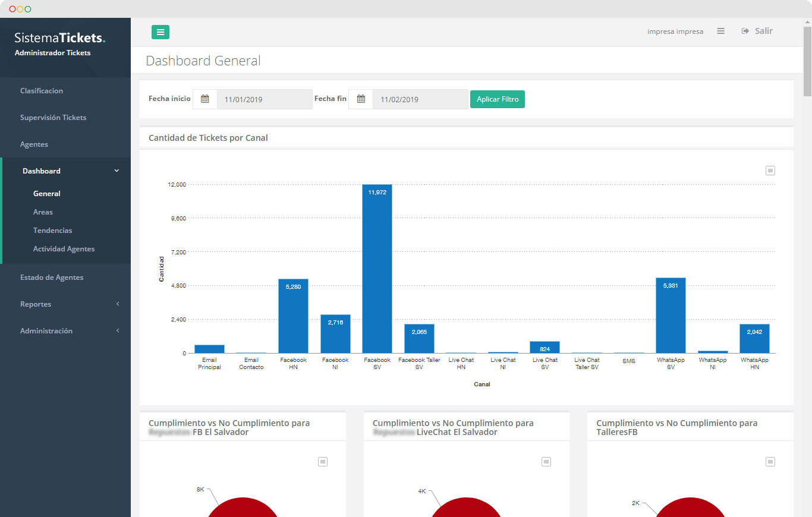Viewport: 812px width, 517px height.
Task: Select Tendencias under Dashboard
Action: click(53, 231)
